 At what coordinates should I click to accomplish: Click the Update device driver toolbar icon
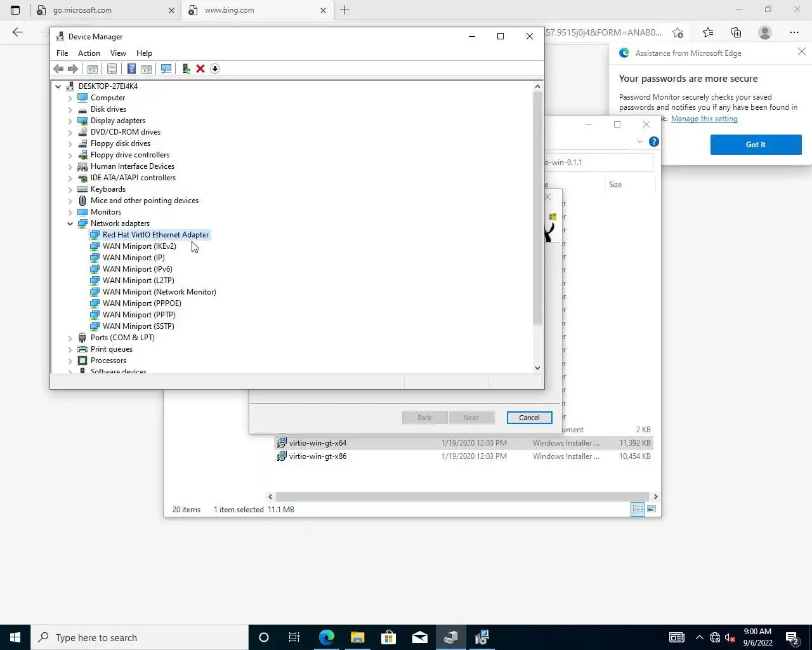pos(186,69)
